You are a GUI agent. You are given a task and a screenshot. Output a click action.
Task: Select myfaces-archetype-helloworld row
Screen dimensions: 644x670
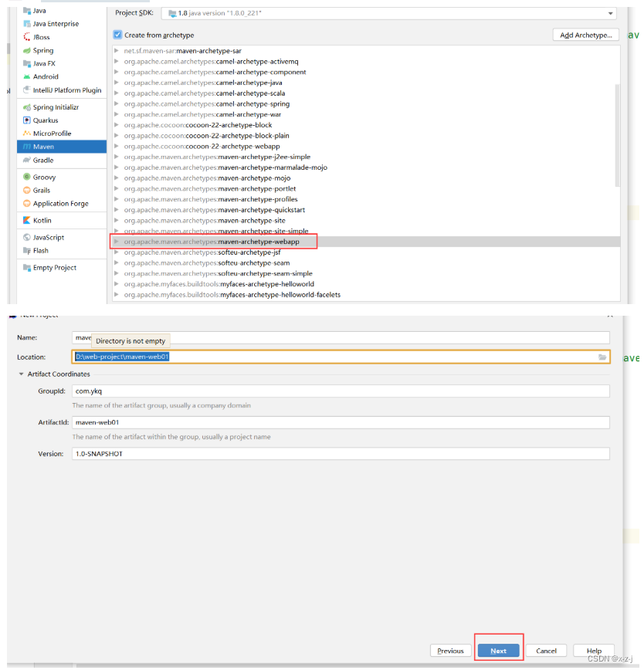pyautogui.click(x=366, y=284)
